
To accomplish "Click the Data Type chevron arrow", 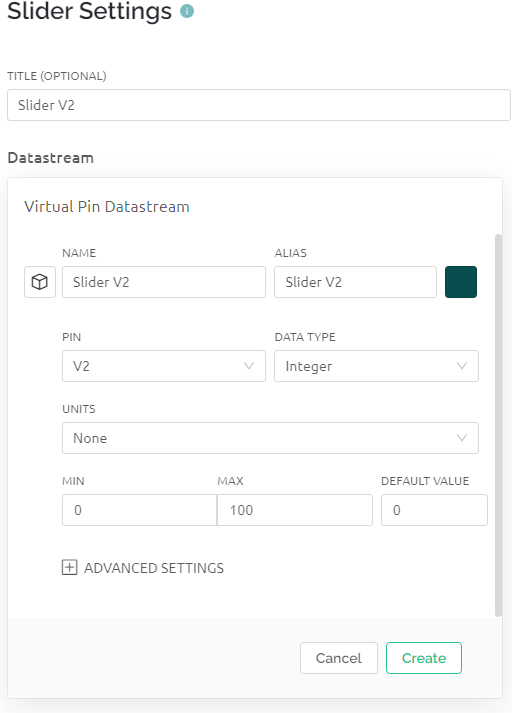I will click(462, 366).
